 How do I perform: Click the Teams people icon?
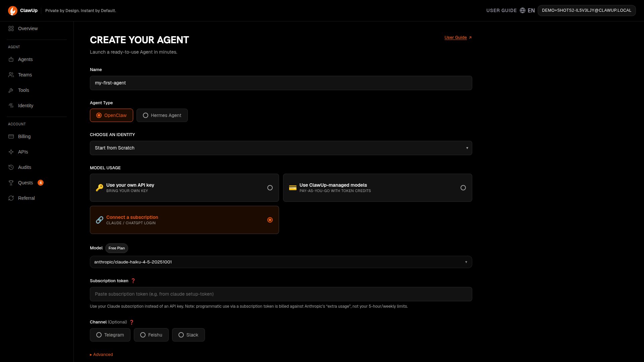pos(11,75)
